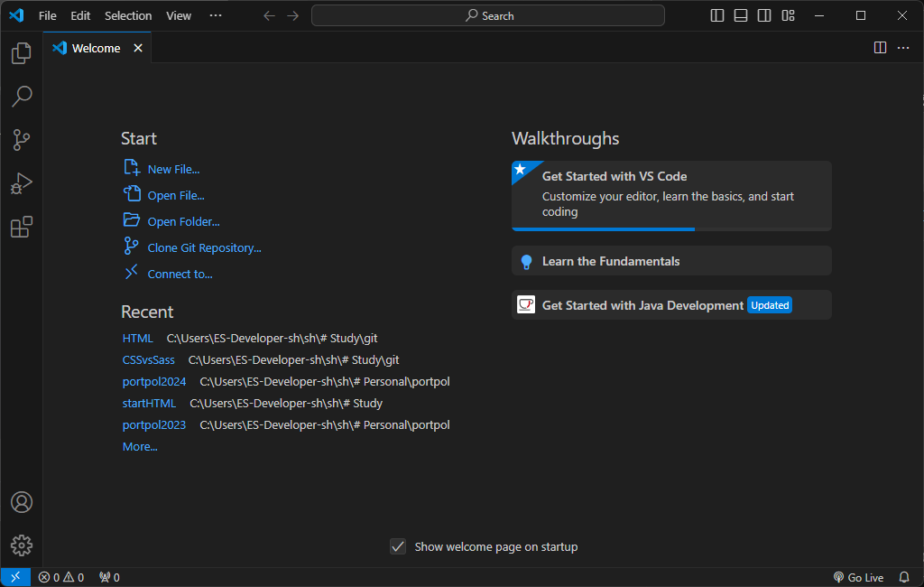
Task: Open the Accounts menu icon
Action: [x=22, y=502]
